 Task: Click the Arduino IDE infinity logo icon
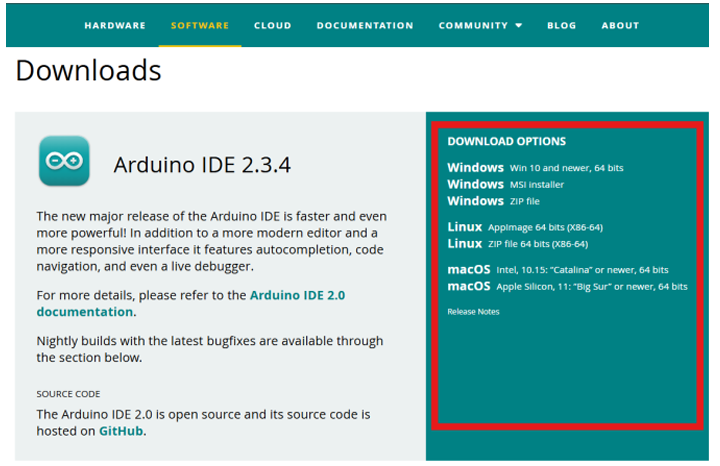[64, 161]
